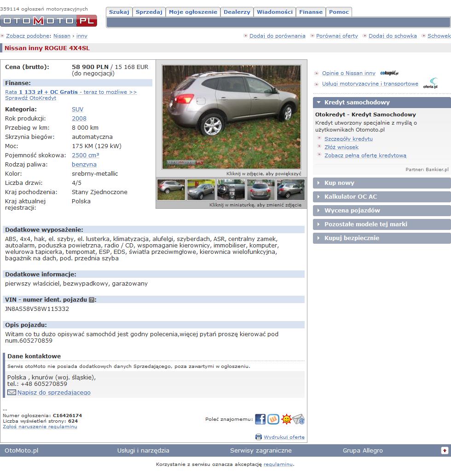Expand the Kup nowy panel
The width and height of the screenshot is (451, 476).
(382, 183)
